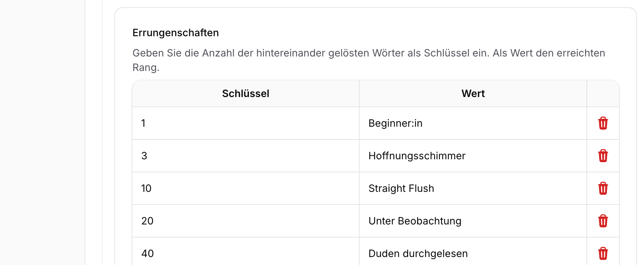Image resolution: width=644 pixels, height=265 pixels.
Task: Delete the Hoffnungsschimmer achievement row
Action: pyautogui.click(x=602, y=156)
